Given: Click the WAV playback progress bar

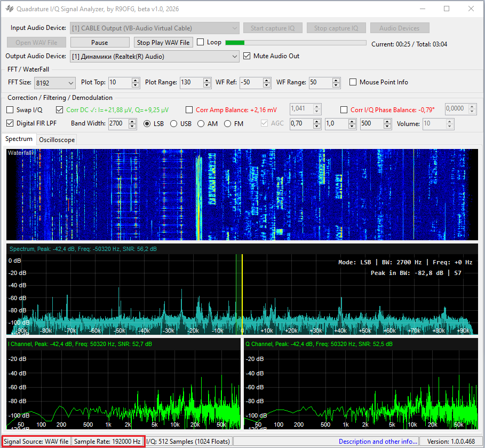Looking at the screenshot, I should pos(296,43).
